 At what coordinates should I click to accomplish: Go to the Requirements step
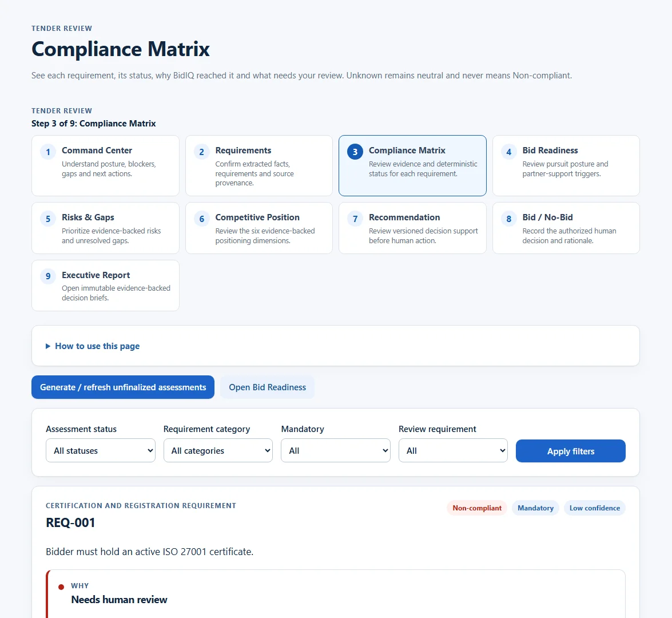(259, 165)
